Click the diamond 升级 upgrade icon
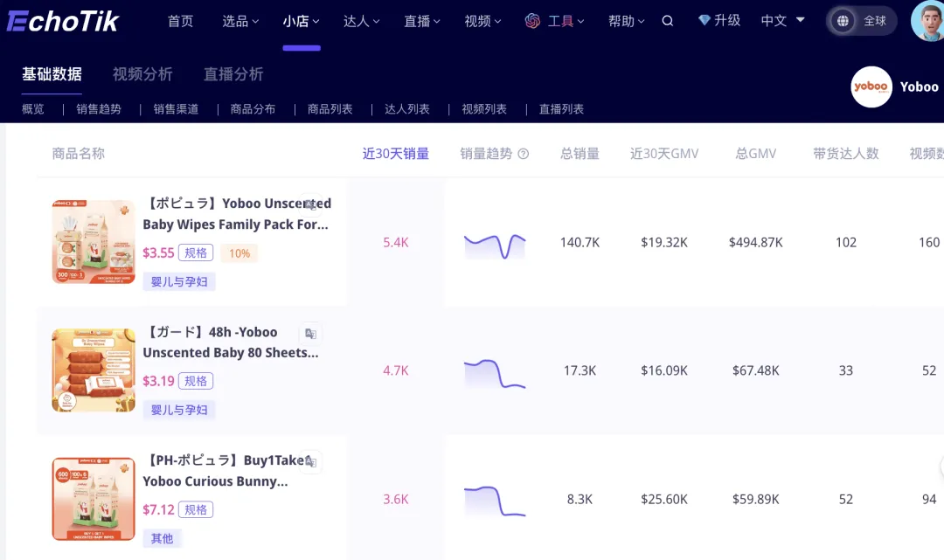Image resolution: width=944 pixels, height=560 pixels. [x=704, y=20]
